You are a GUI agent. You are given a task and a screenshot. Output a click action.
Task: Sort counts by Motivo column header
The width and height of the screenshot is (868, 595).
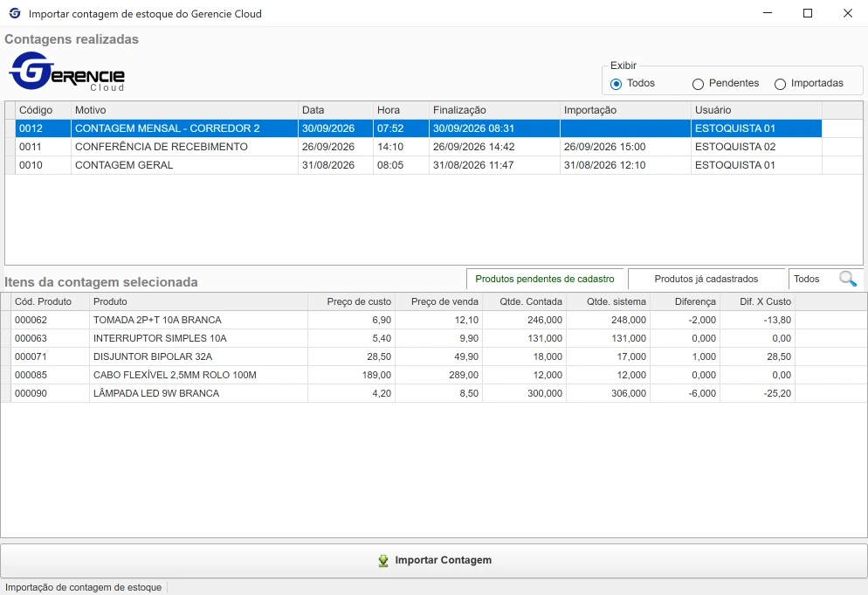tap(184, 110)
